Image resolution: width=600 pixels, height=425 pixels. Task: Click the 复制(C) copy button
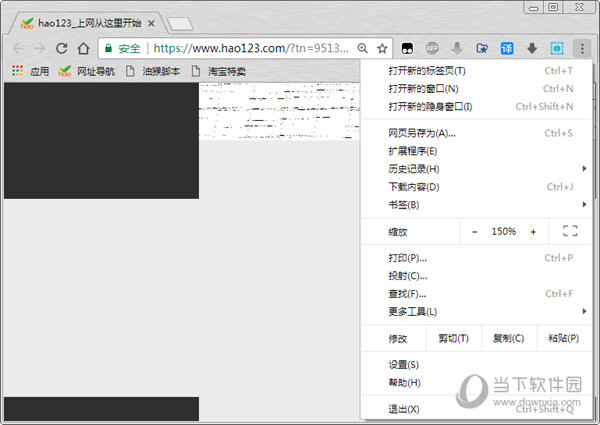click(x=509, y=339)
